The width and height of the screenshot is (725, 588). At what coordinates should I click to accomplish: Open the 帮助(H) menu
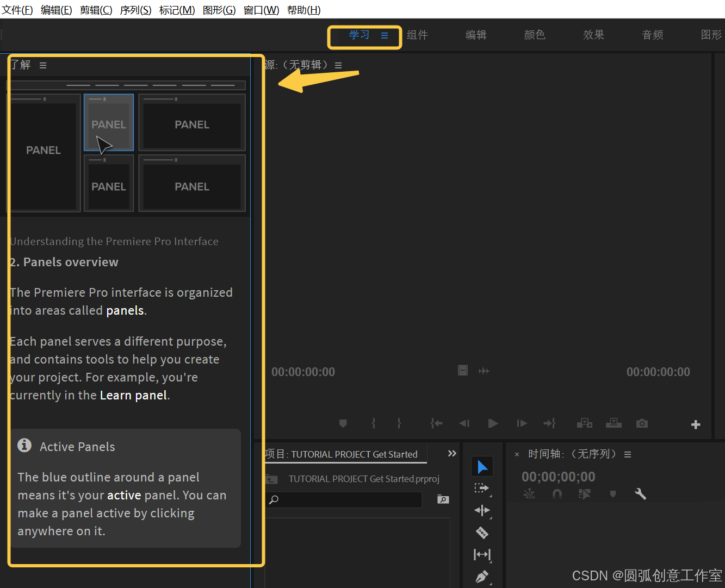coord(304,10)
